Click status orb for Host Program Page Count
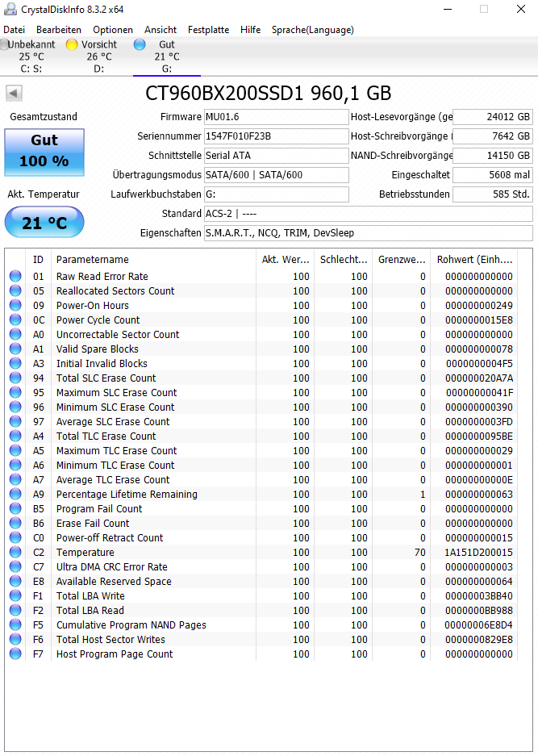538x756 pixels. point(15,654)
